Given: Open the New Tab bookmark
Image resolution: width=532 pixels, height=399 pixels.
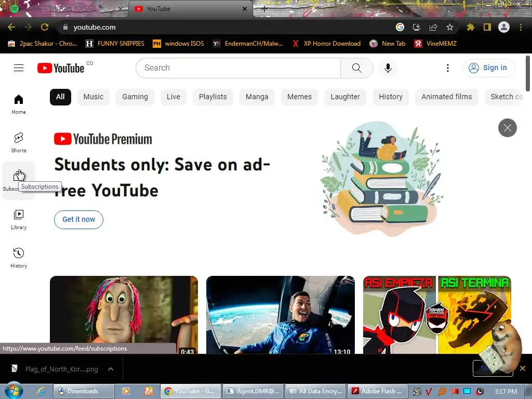Looking at the screenshot, I should (x=388, y=44).
